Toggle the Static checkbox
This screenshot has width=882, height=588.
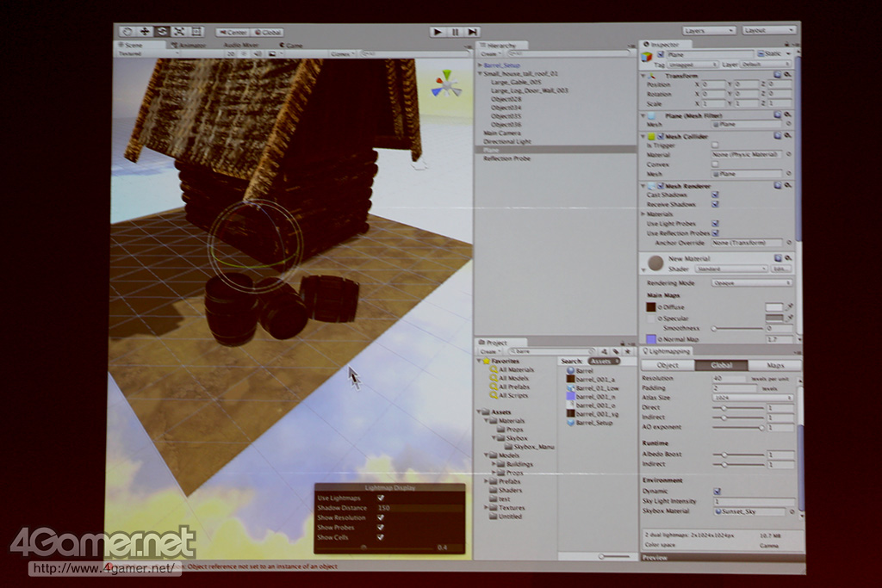pyautogui.click(x=761, y=54)
